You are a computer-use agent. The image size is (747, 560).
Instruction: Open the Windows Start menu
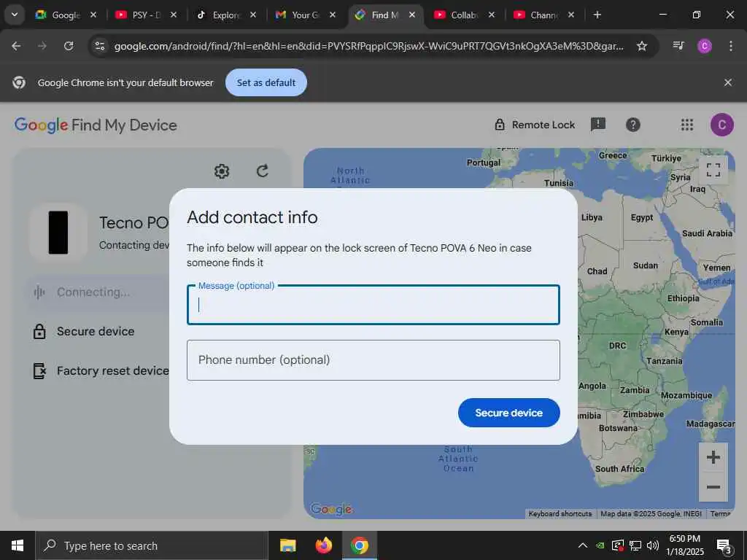[18, 545]
